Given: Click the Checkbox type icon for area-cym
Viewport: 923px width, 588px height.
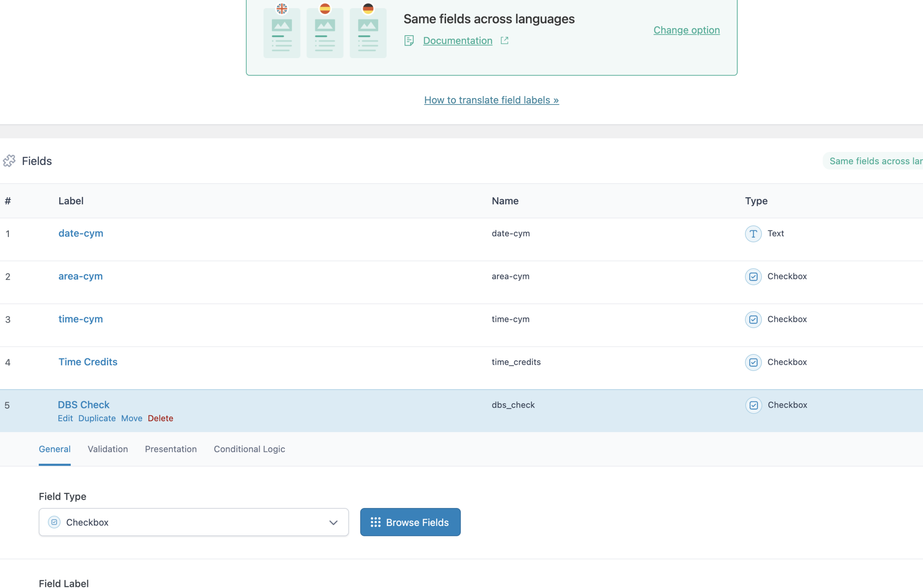Looking at the screenshot, I should click(753, 276).
